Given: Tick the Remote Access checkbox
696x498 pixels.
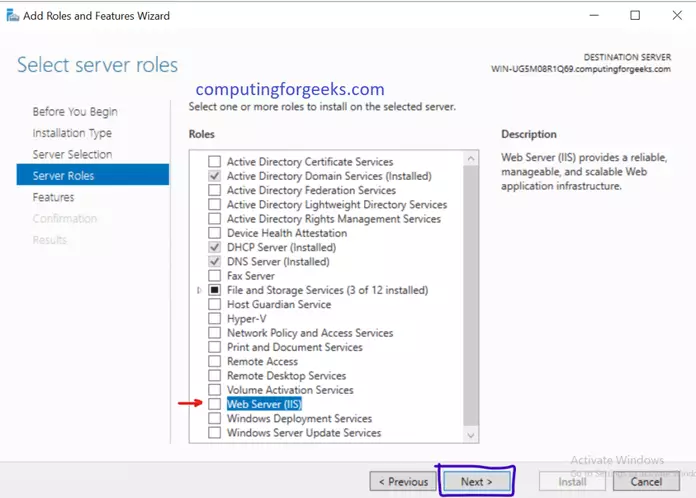Looking at the screenshot, I should (x=214, y=361).
